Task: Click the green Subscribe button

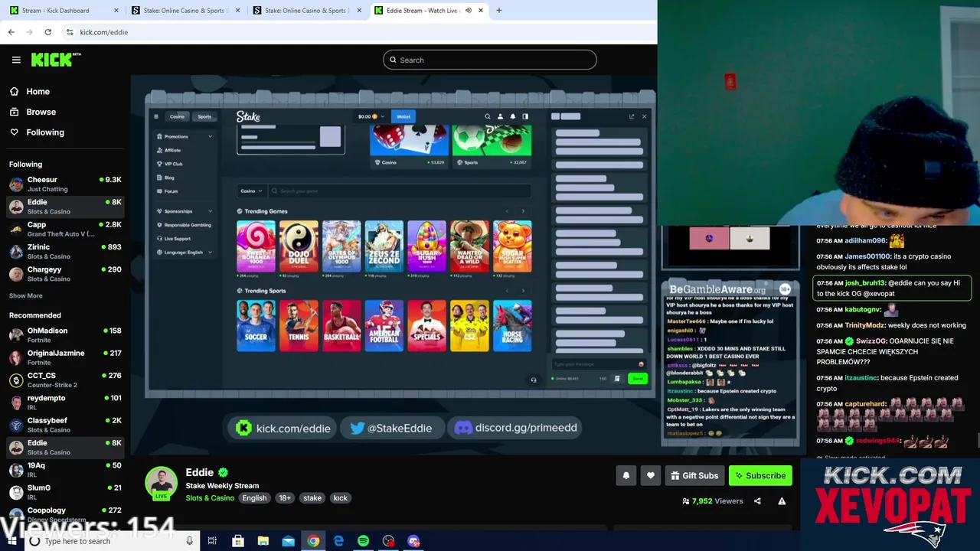Action: tap(760, 475)
